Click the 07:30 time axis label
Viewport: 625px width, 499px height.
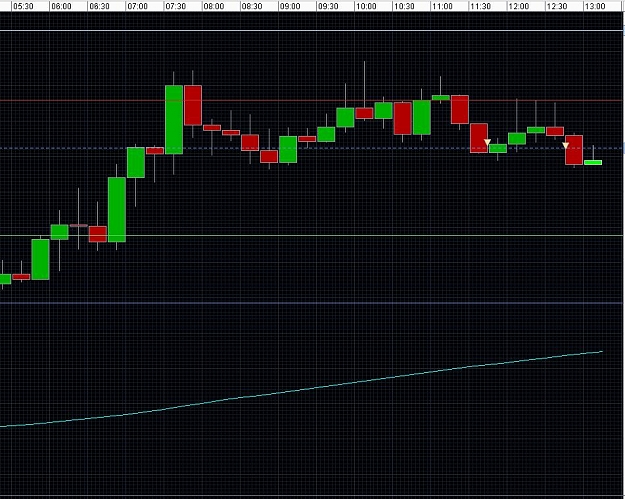pos(176,6)
